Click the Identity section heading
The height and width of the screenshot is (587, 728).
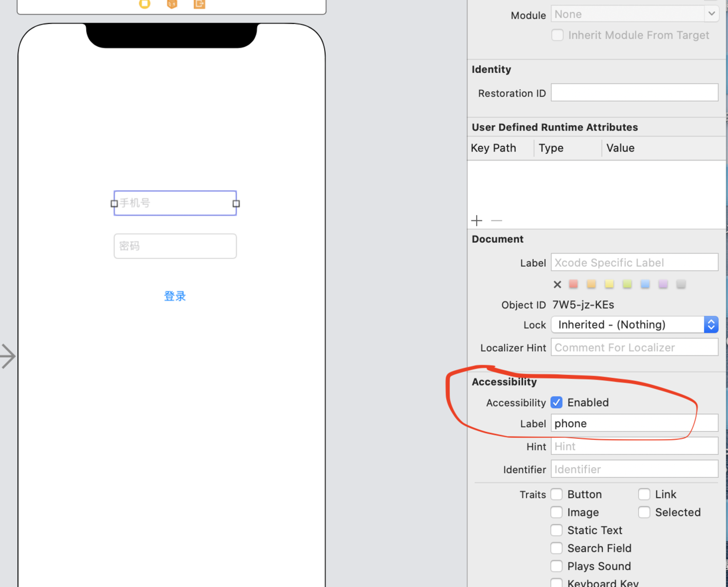tap(491, 69)
